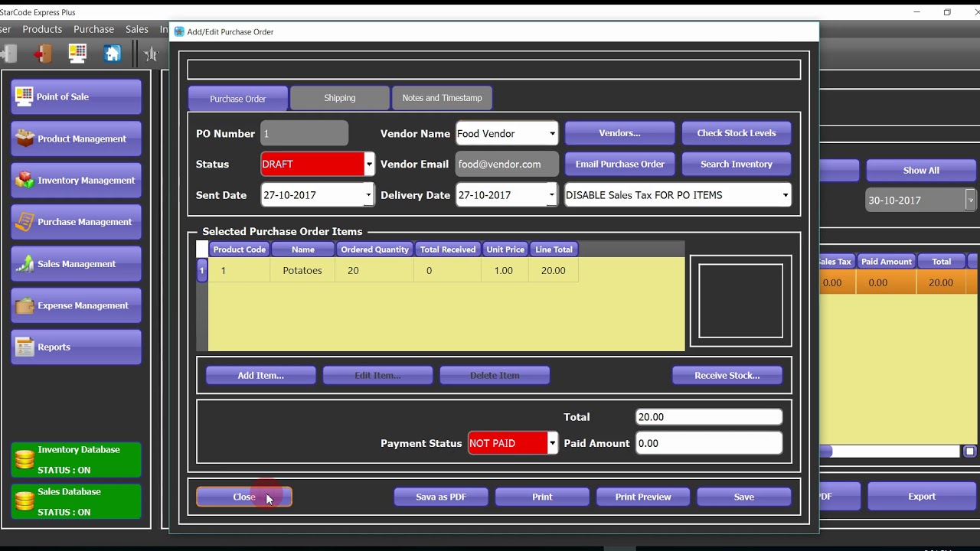Viewport: 980px width, 551px height.
Task: Click Sava as PDF button
Action: pos(441,497)
